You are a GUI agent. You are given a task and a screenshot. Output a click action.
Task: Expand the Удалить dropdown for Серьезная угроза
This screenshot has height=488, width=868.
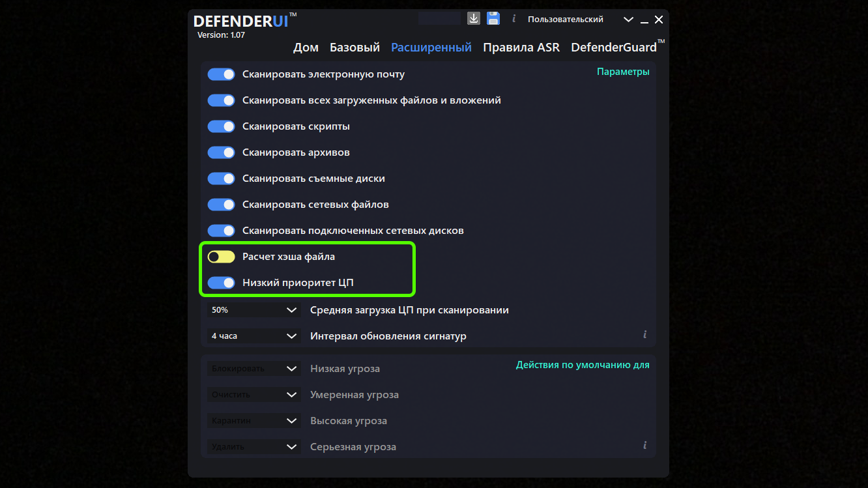254,447
